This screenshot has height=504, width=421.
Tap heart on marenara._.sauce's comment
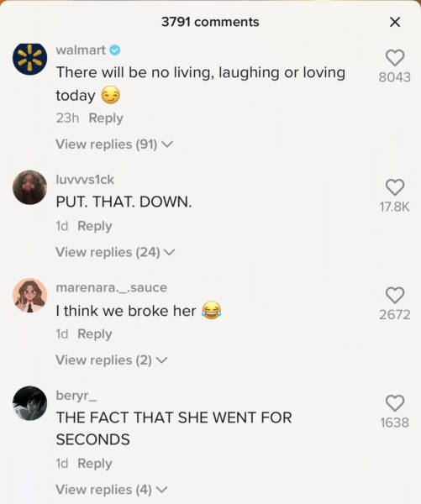(x=395, y=296)
